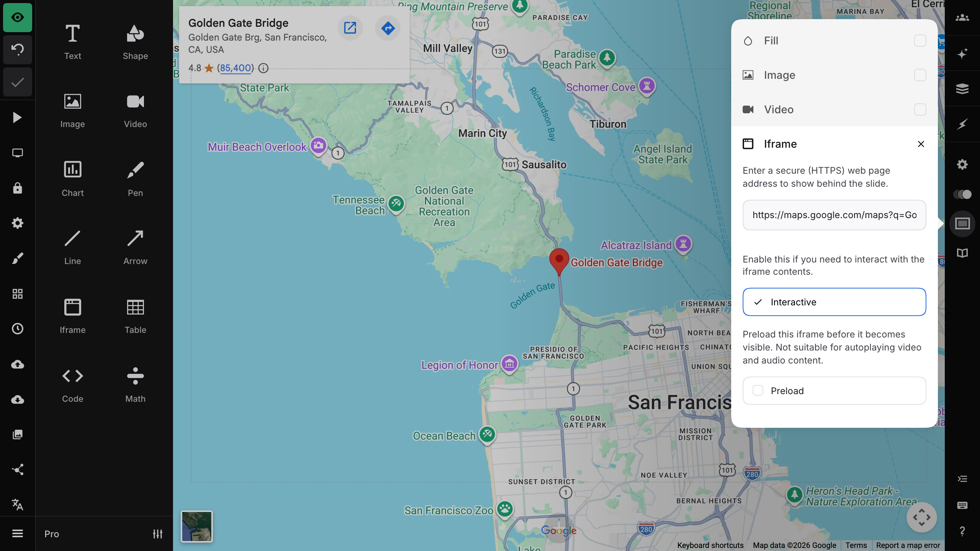Open the sliders options next to Pro

pos(158,534)
